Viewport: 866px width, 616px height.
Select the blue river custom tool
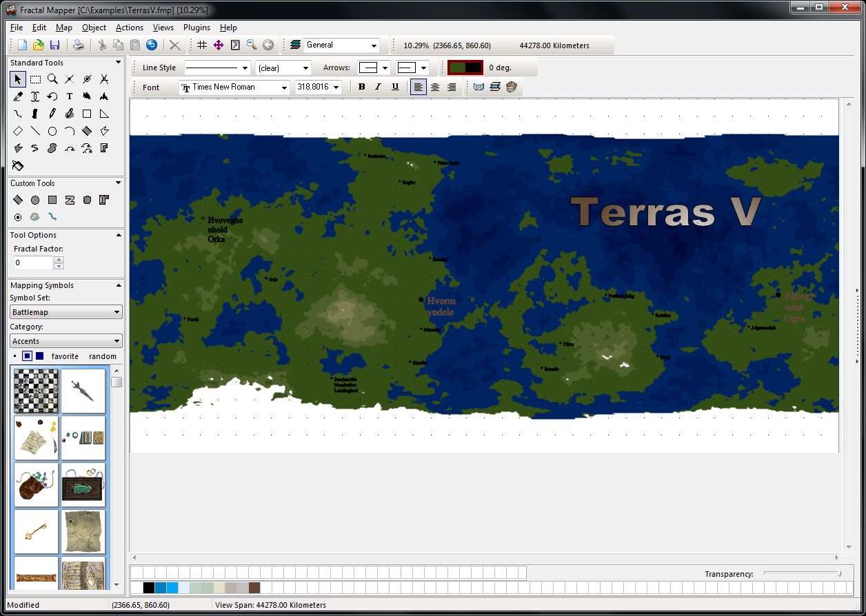click(52, 217)
